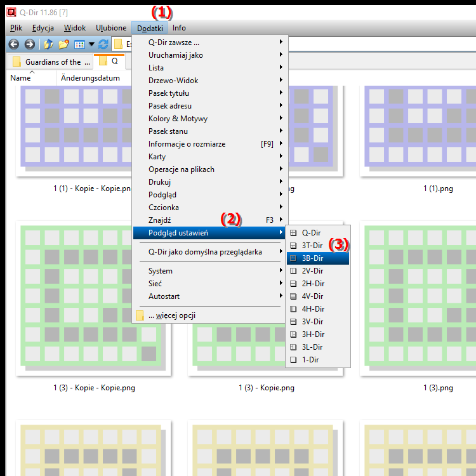
Task: Switch to Guardians of the tab
Action: (x=50, y=62)
